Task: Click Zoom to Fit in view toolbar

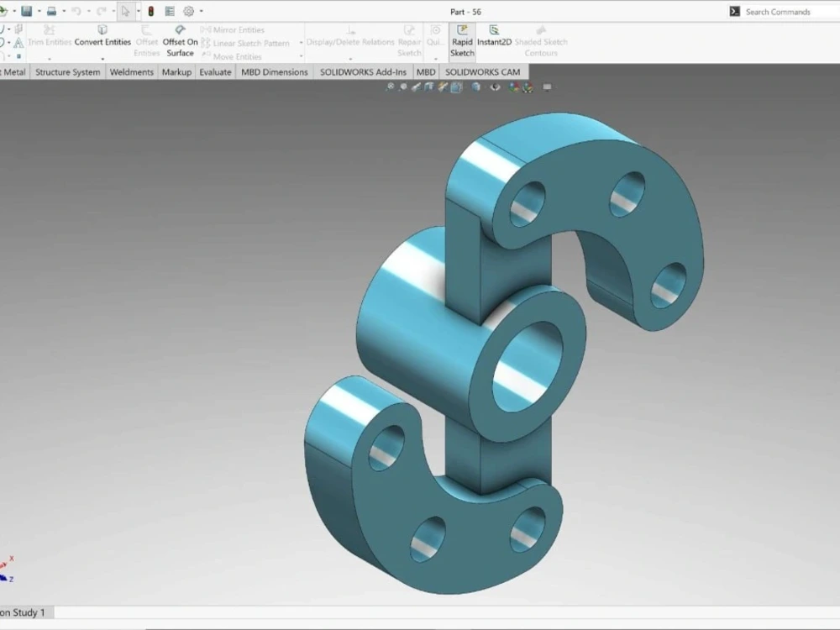Action: (390, 87)
